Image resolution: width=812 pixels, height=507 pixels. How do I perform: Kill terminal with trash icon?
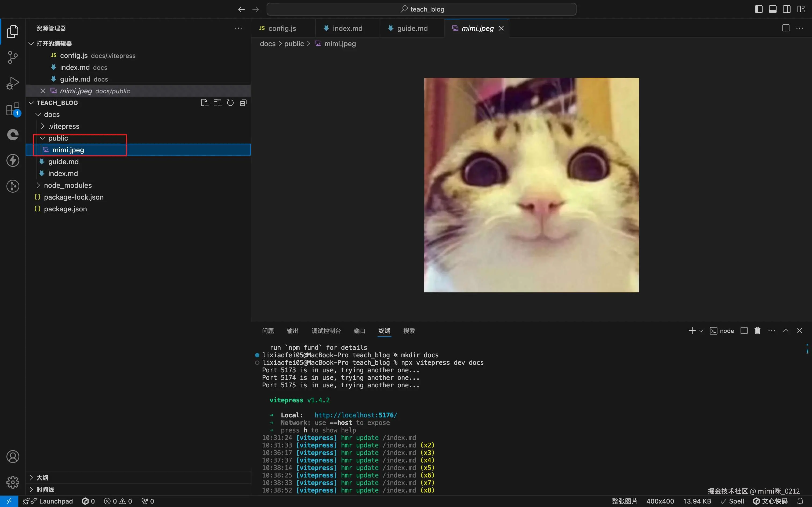pos(757,330)
